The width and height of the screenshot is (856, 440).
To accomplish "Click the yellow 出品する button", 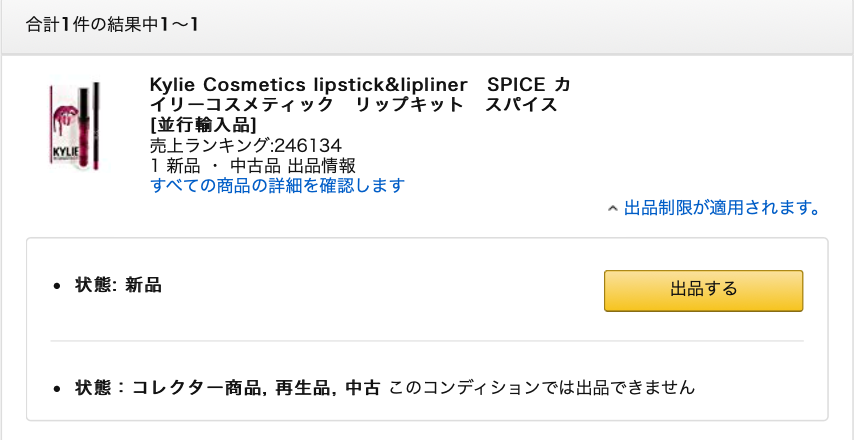I will [703, 290].
